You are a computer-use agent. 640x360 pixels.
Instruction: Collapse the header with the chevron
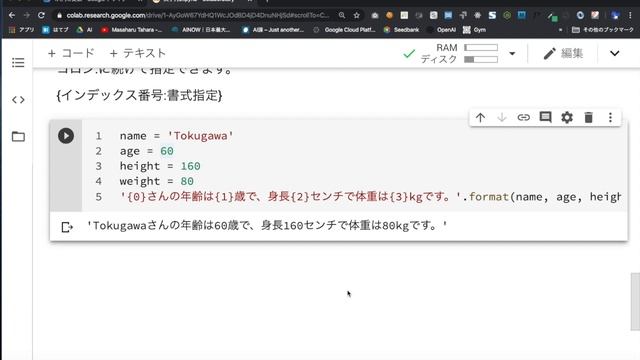(x=614, y=53)
